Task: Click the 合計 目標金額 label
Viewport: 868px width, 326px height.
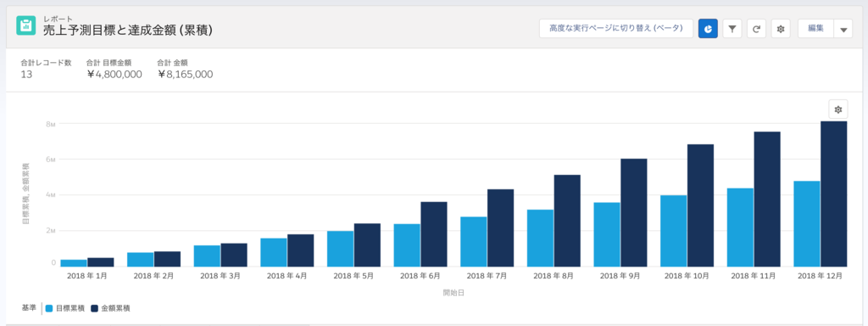Action: 109,63
